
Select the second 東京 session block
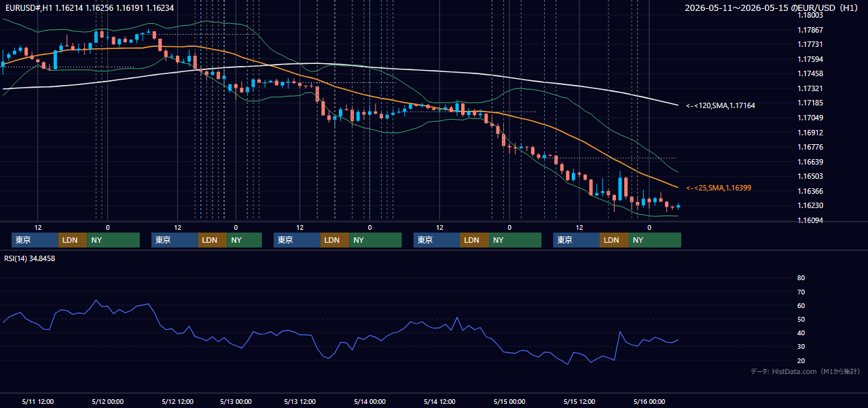175,240
